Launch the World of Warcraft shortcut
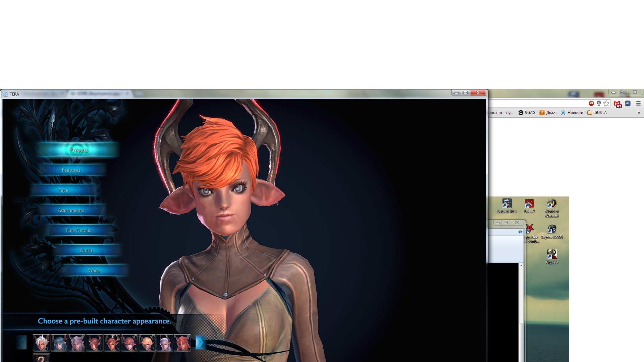 pos(552,208)
